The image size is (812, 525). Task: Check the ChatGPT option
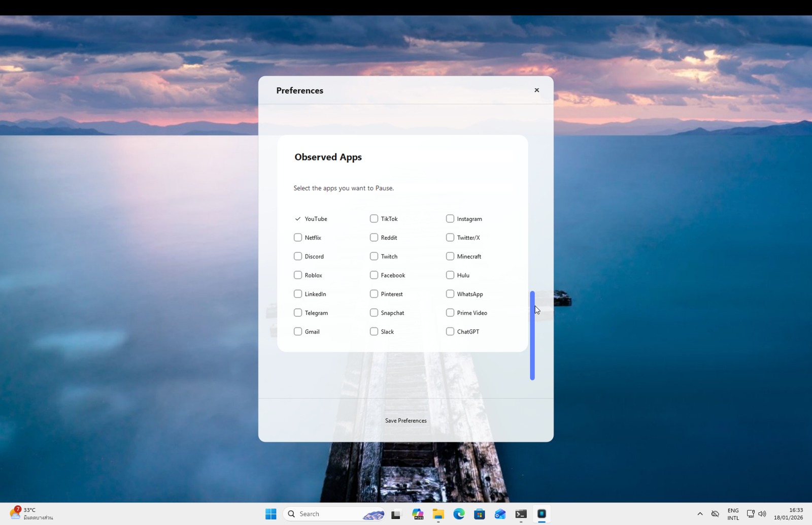(450, 331)
